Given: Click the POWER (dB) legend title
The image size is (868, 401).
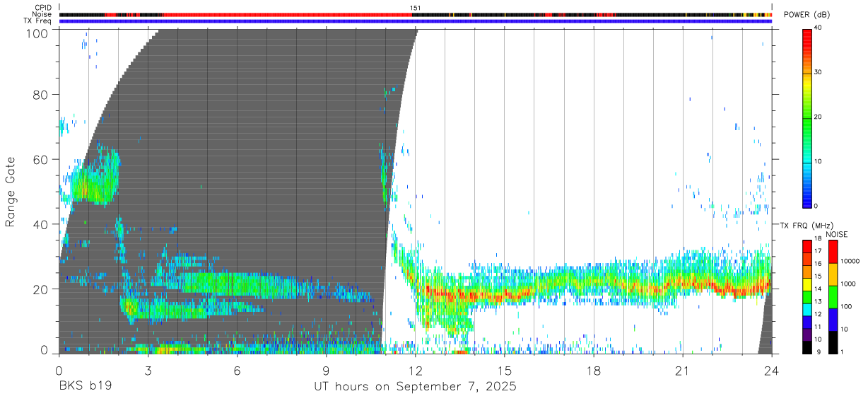Looking at the screenshot, I should 808,15.
